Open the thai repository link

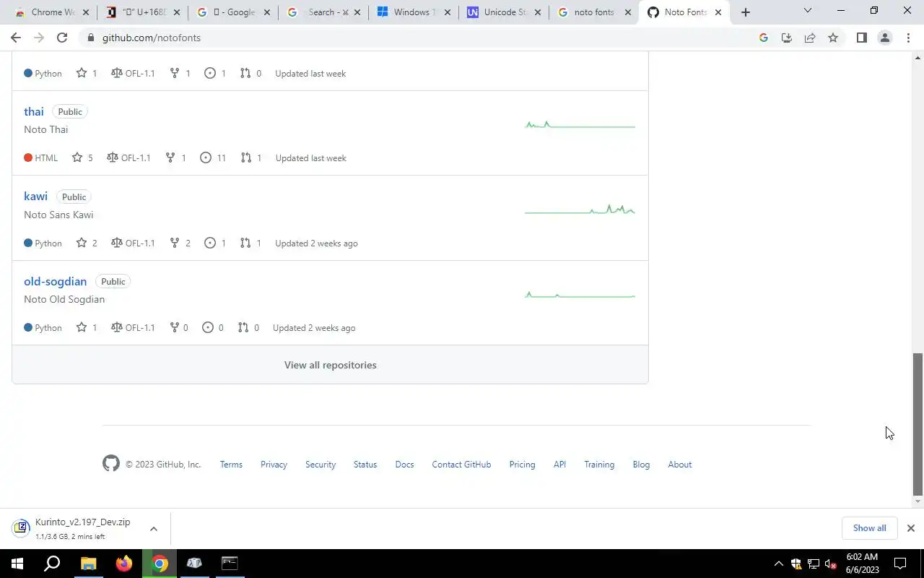tap(34, 112)
